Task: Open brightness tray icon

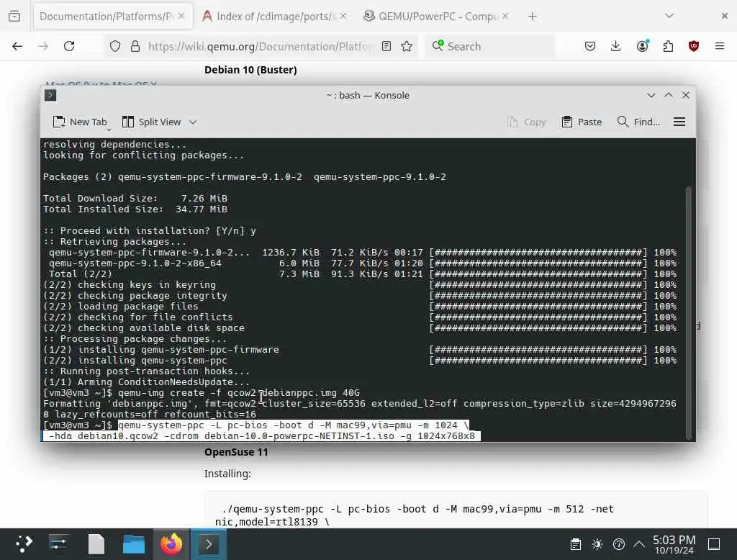Action: [597, 544]
